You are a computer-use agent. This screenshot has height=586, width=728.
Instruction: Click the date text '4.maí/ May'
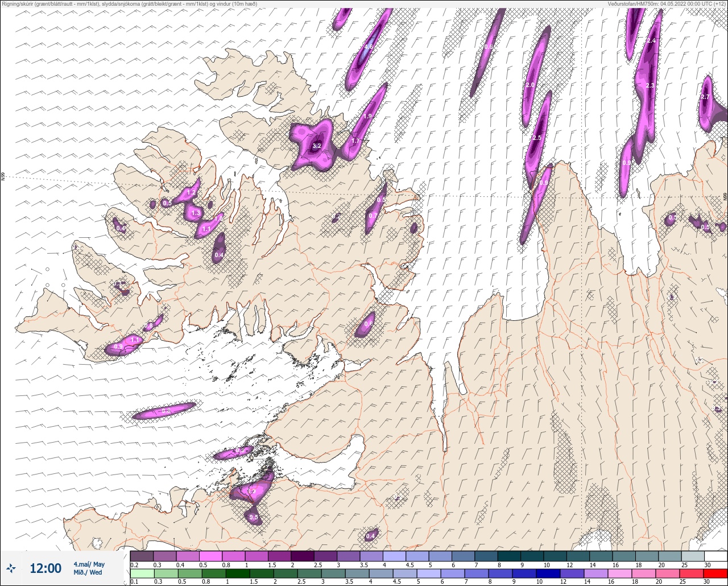tap(89, 564)
